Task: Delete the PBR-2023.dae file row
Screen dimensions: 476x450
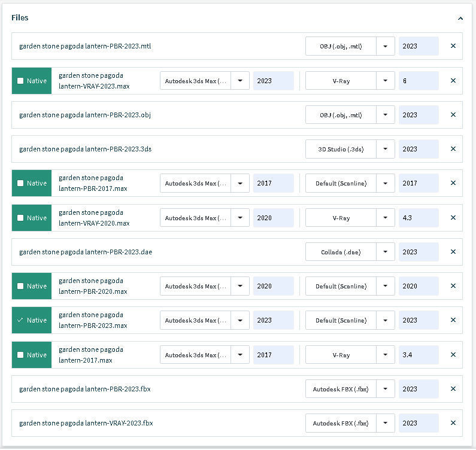Action: [x=453, y=252]
